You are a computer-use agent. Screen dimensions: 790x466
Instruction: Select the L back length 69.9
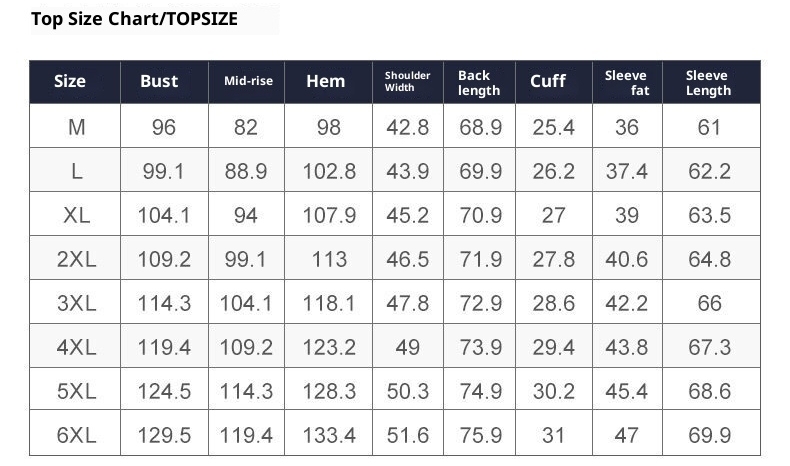[480, 171]
